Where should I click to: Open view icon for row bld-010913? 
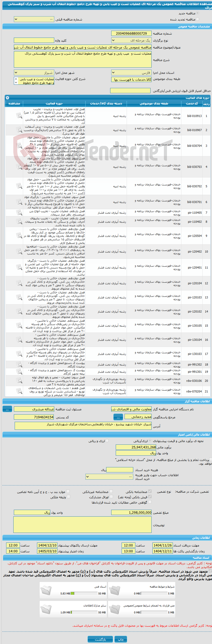pos(19,116)
